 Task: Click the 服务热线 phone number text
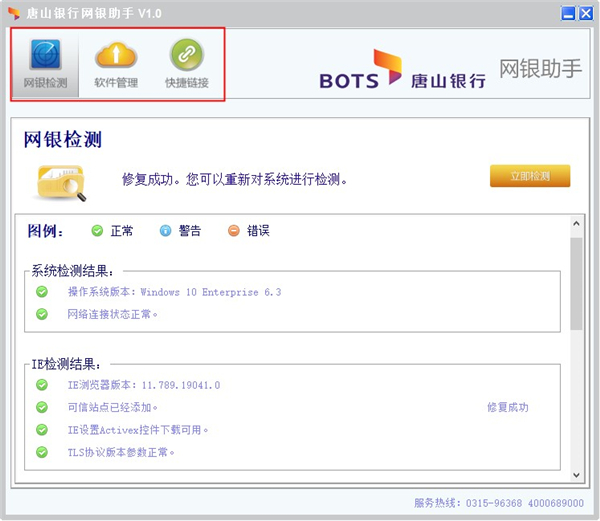tap(499, 503)
